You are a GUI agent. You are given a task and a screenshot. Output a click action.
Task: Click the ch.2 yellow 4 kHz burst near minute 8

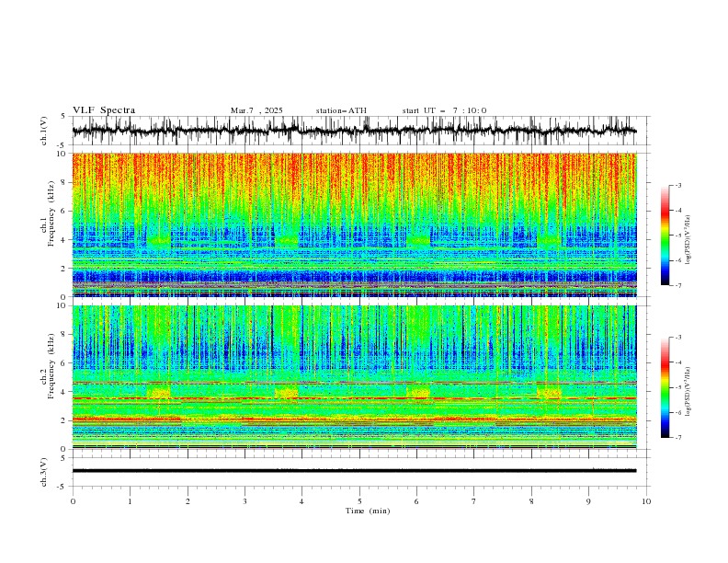click(550, 393)
